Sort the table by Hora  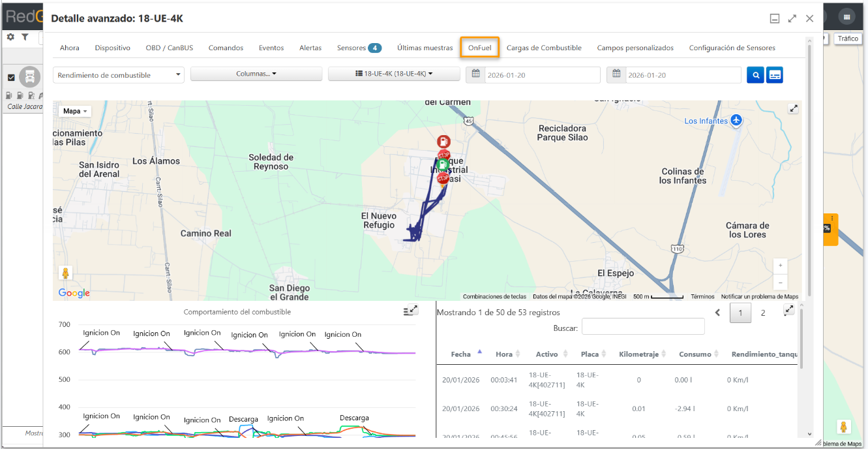tap(507, 354)
